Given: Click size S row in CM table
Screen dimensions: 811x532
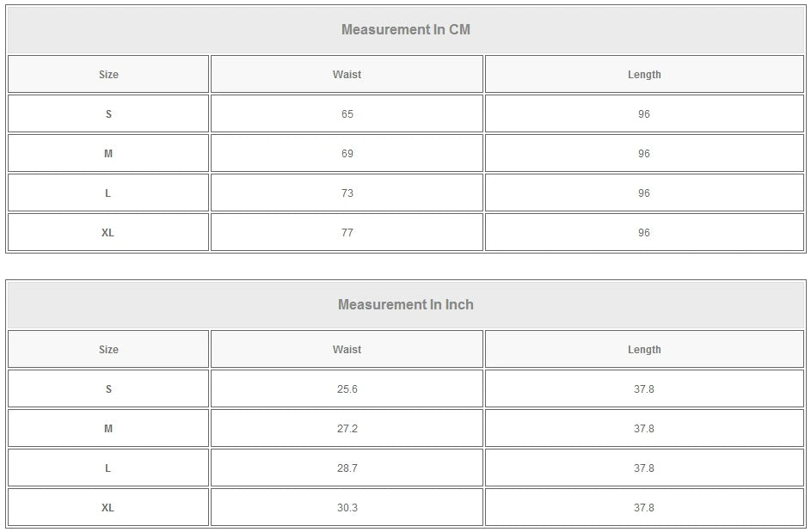Looking at the screenshot, I should 108,114.
